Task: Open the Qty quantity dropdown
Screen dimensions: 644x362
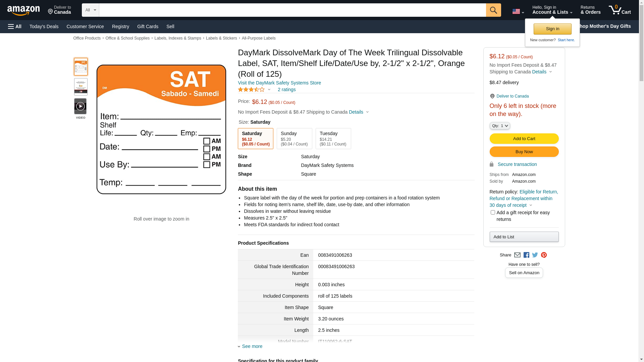Action: [499, 126]
